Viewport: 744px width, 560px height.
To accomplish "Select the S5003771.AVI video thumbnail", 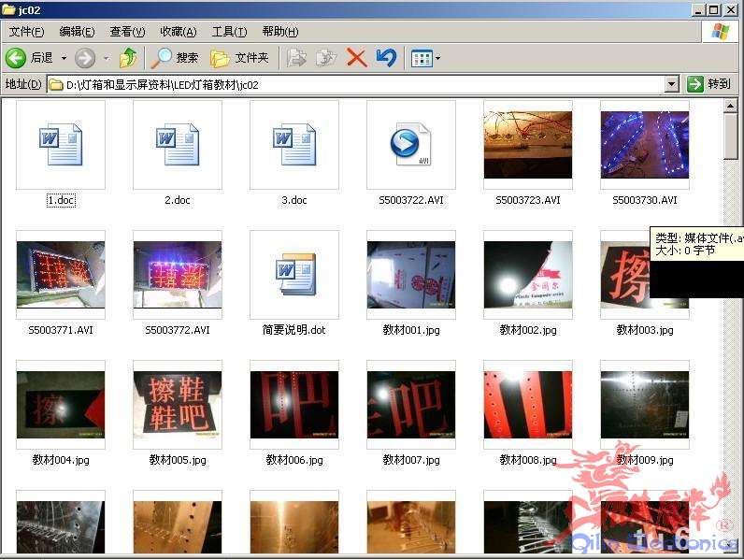I will [x=61, y=275].
